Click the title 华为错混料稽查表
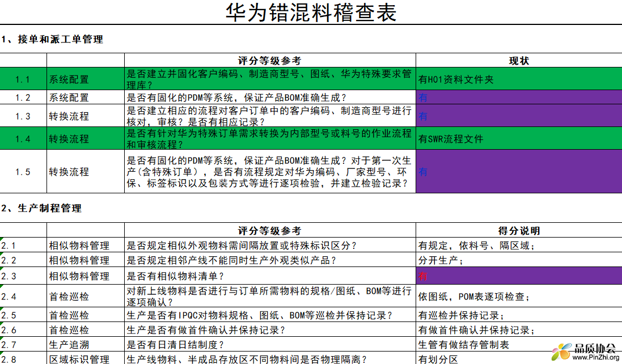 coord(311,12)
